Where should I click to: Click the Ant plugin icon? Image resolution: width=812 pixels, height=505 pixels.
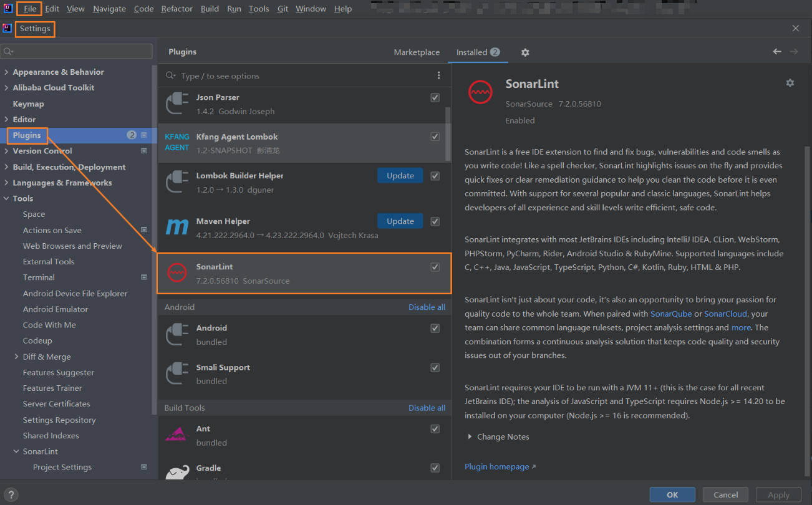coord(177,435)
